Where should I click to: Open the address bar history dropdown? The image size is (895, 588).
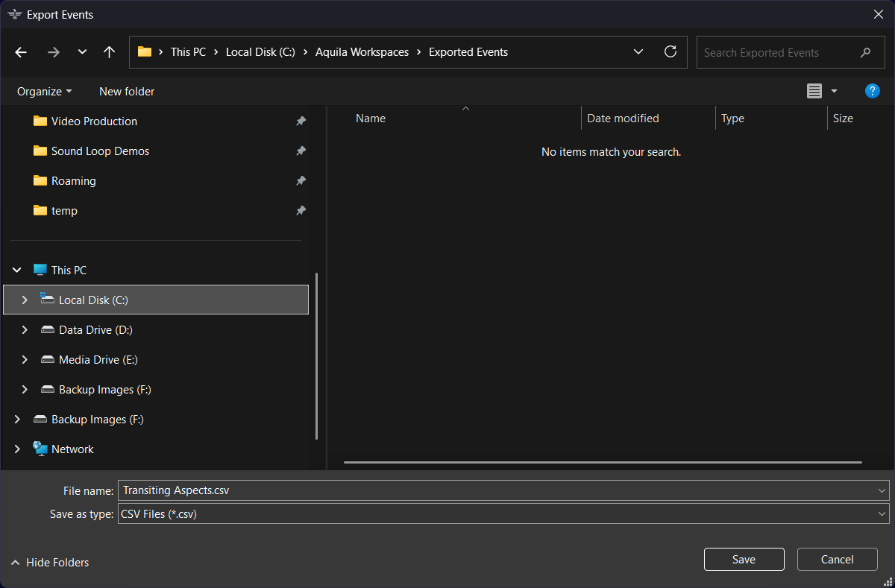coord(638,52)
